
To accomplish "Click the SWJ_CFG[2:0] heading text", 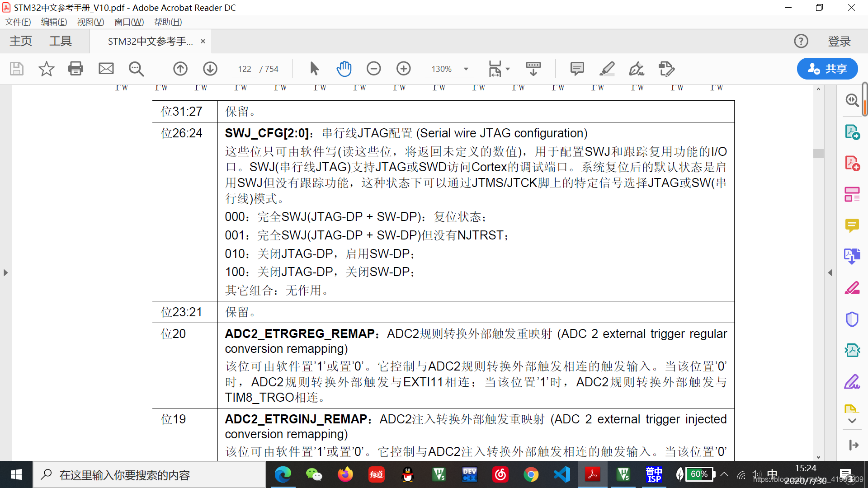I will coord(267,133).
